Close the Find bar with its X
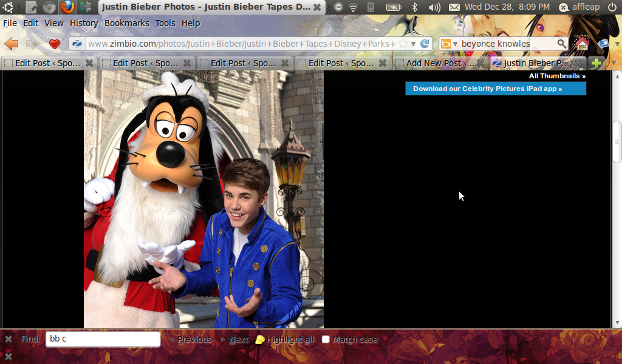Screen dimensions: 622x364 8,339
